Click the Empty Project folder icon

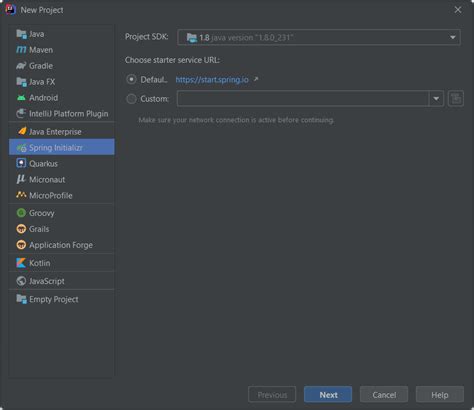pos(21,299)
